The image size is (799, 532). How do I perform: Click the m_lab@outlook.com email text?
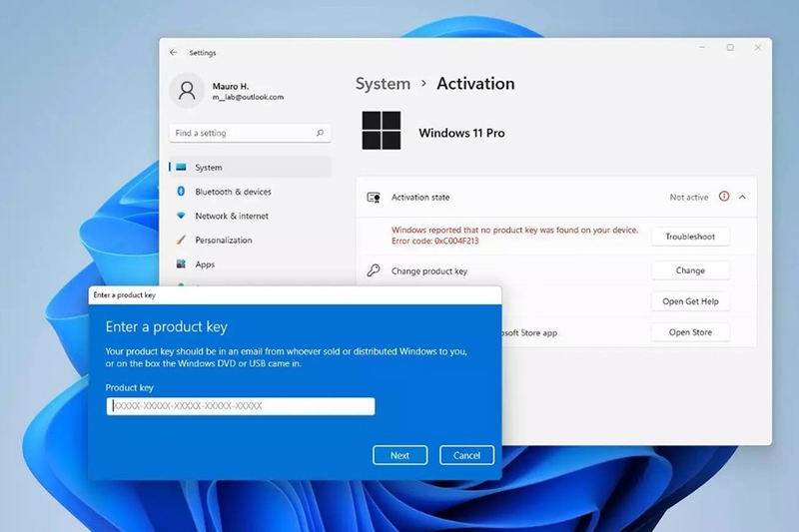tap(248, 97)
